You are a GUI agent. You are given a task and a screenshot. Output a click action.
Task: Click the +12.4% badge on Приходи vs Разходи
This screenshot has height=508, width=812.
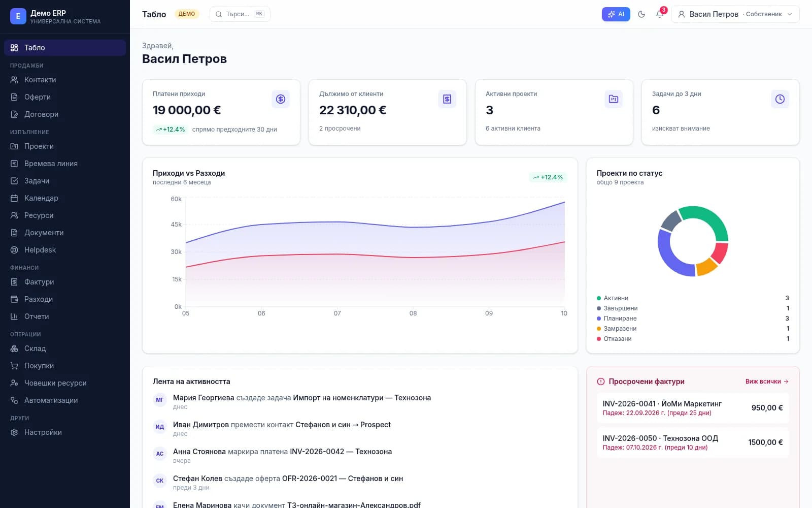(x=548, y=177)
